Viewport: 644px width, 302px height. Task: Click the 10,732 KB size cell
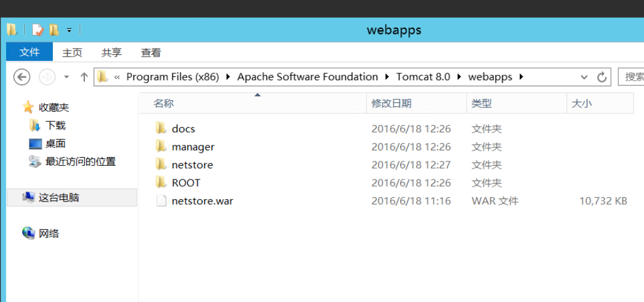pos(603,201)
